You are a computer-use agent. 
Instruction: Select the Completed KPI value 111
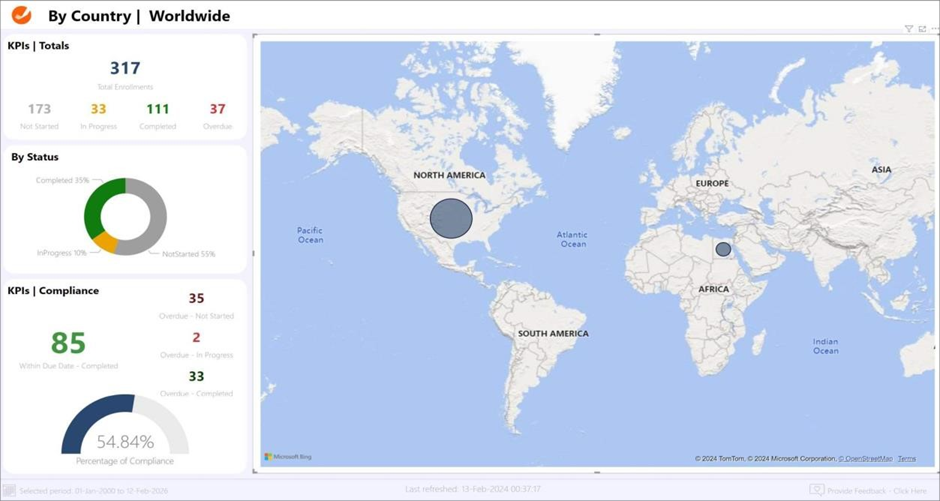pyautogui.click(x=157, y=109)
